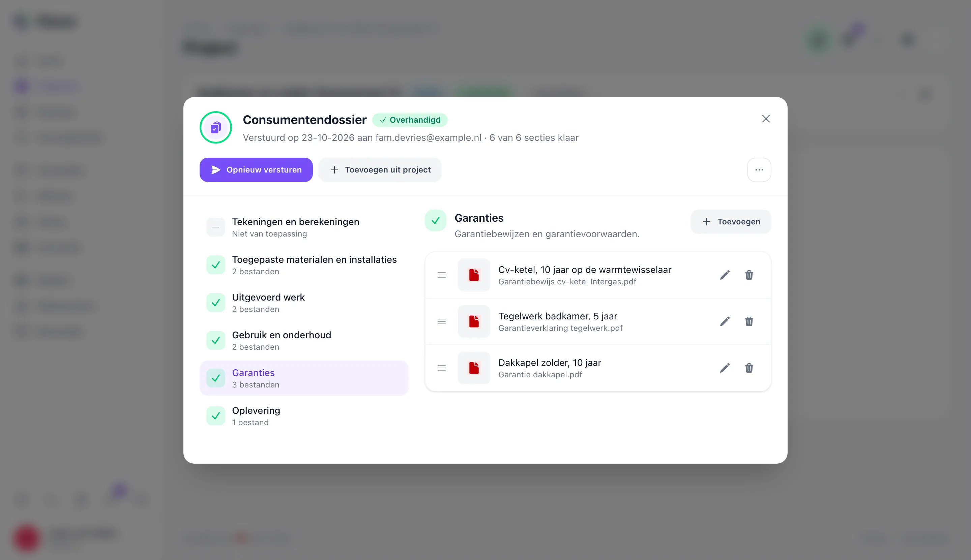Select the Garanties section in list
971x560 pixels.
[304, 378]
